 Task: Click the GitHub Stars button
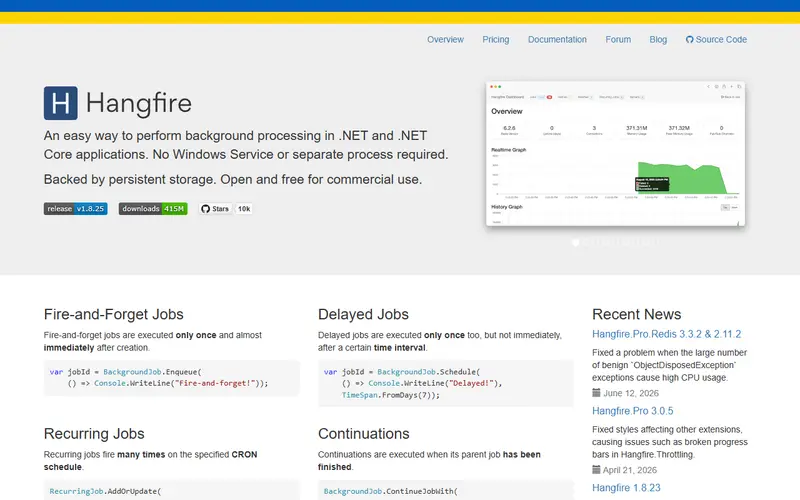tap(215, 209)
